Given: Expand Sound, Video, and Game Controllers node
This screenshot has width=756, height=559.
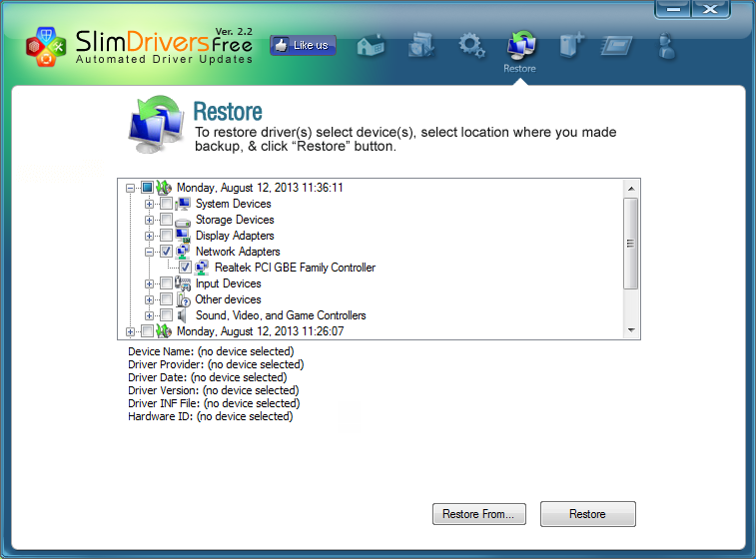Looking at the screenshot, I should click(x=149, y=315).
